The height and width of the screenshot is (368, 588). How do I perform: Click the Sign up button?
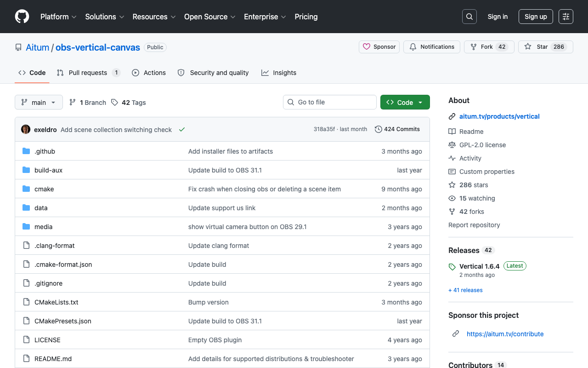pos(536,17)
